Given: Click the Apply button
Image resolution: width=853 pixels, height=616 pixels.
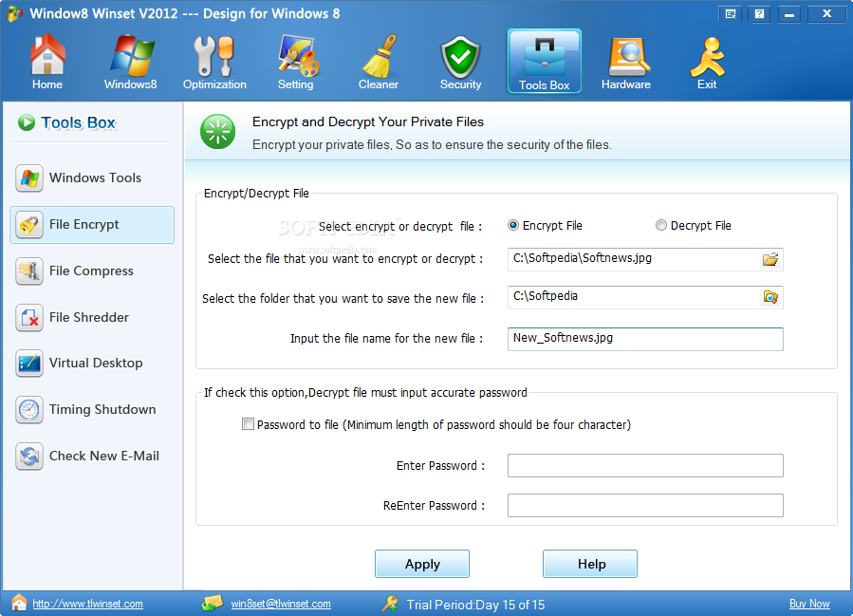Looking at the screenshot, I should [422, 564].
